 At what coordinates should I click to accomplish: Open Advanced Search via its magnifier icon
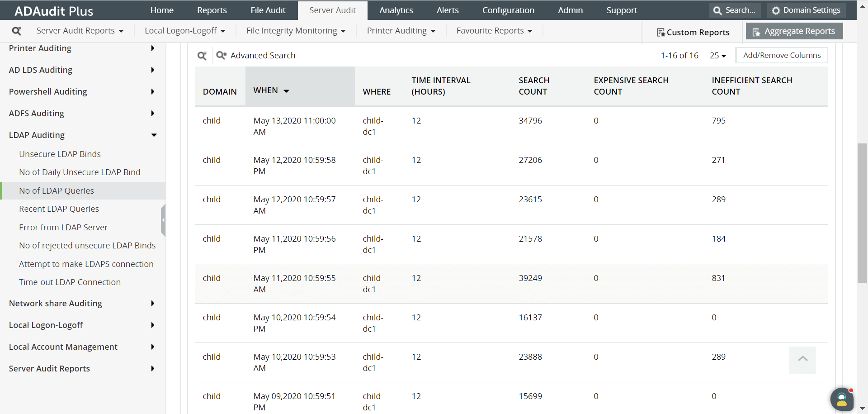(x=221, y=55)
